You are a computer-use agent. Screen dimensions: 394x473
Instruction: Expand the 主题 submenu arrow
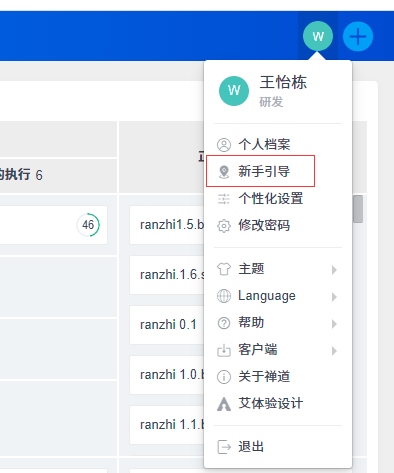(x=334, y=270)
